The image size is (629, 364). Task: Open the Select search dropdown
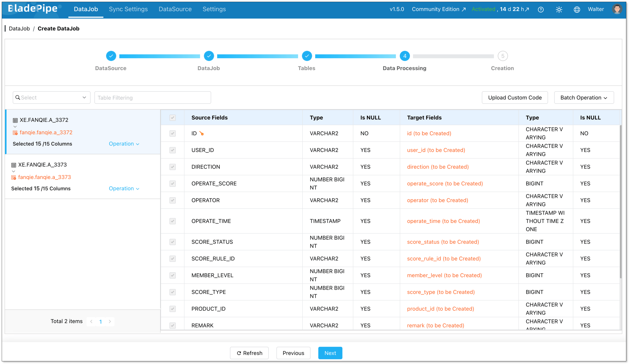51,98
